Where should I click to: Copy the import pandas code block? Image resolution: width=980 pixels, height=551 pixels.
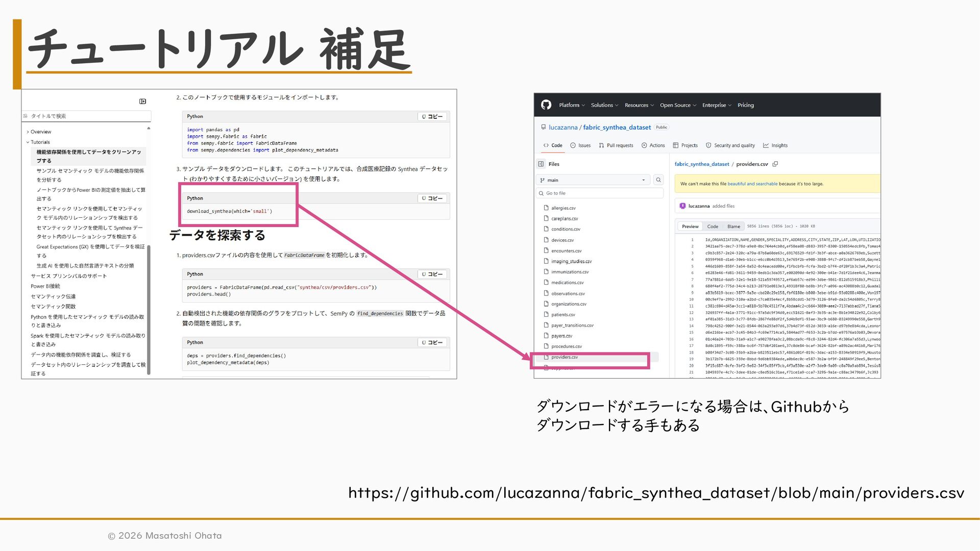coord(432,116)
